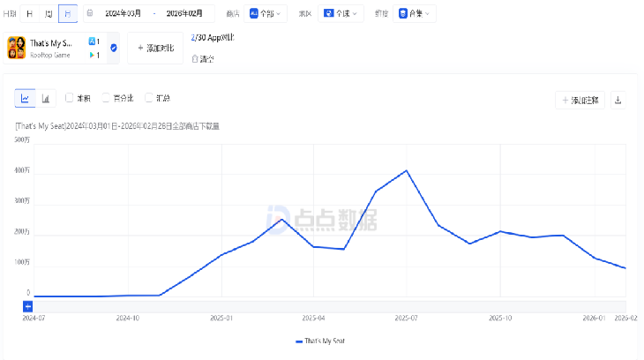This screenshot has height=360, width=644.
Task: Select the 周 weekly granularity tab
Action: [x=49, y=13]
